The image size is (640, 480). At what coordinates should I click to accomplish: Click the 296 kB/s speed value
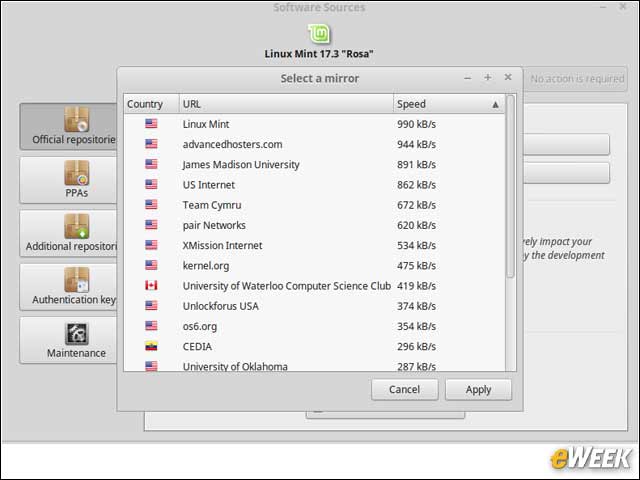coord(416,346)
